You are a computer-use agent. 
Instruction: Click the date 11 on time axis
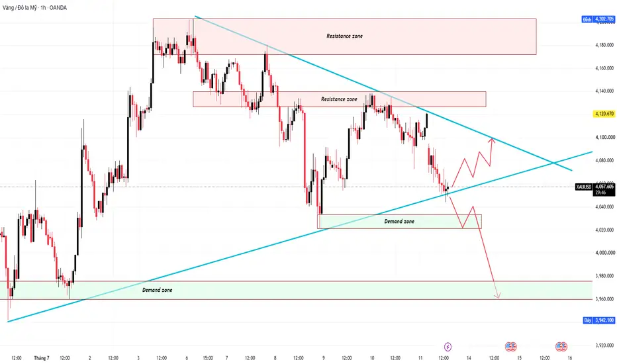coord(420,358)
